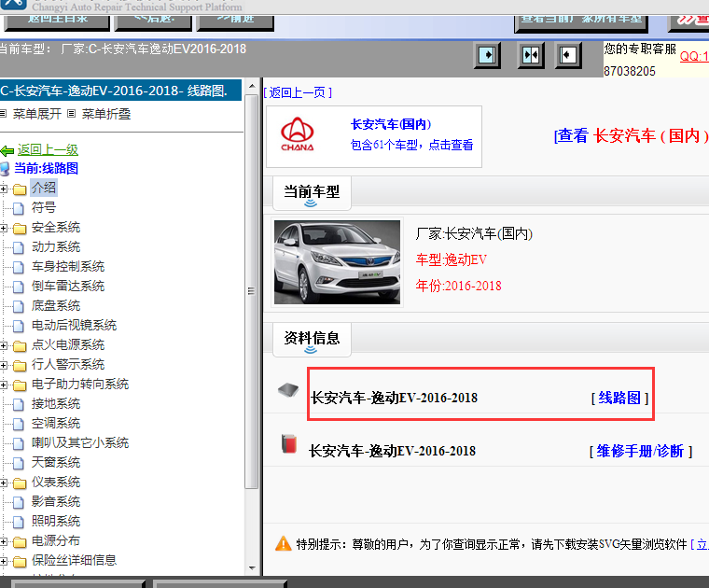The height and width of the screenshot is (588, 709).
Task: Open 喇叭及其它小系统 tree item
Action: tap(80, 442)
